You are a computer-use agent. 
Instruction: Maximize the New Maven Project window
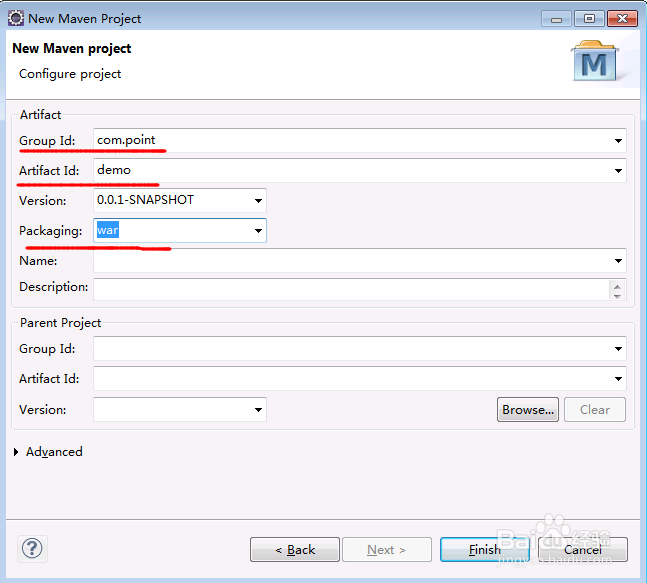click(x=589, y=19)
